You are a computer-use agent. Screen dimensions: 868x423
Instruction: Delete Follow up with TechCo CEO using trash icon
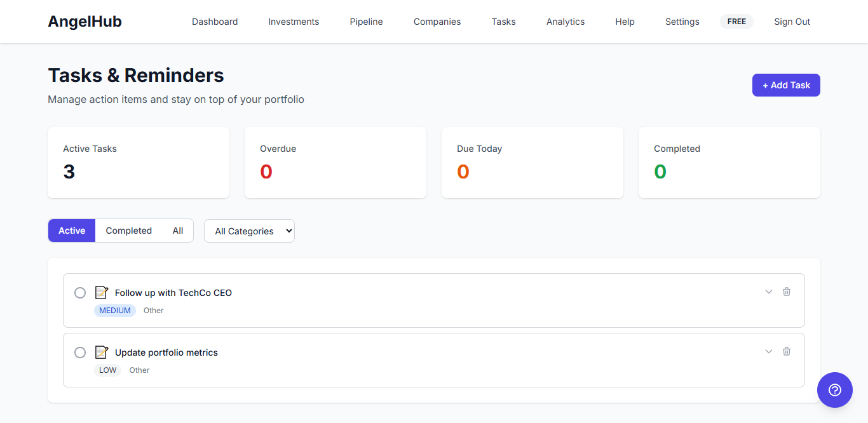[787, 291]
